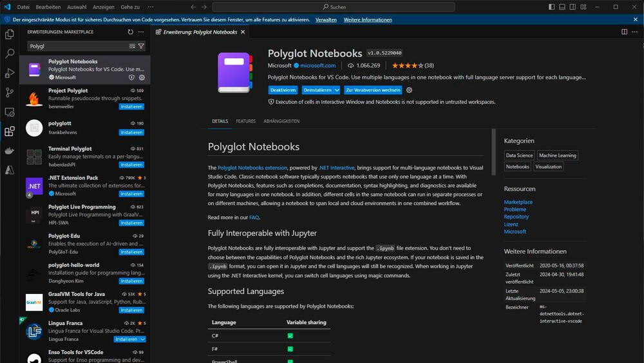Expand the Deinstallieren dropdown arrow
The width and height of the screenshot is (644, 363).
point(337,90)
